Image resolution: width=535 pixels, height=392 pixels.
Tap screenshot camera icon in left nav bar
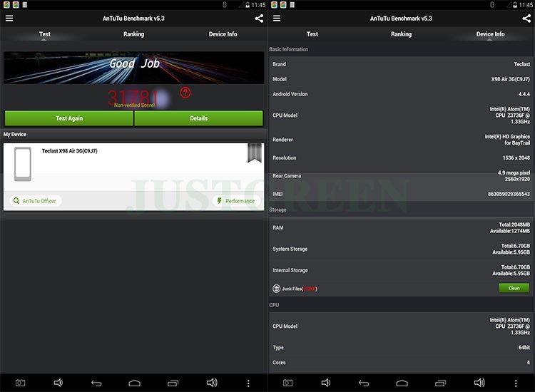point(20,383)
